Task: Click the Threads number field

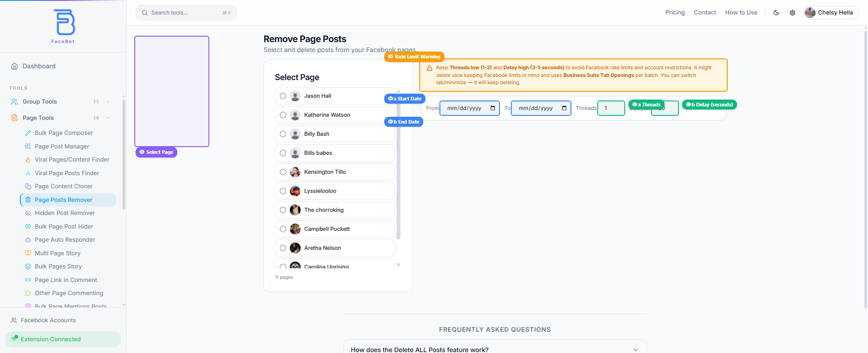Action: [x=611, y=108]
